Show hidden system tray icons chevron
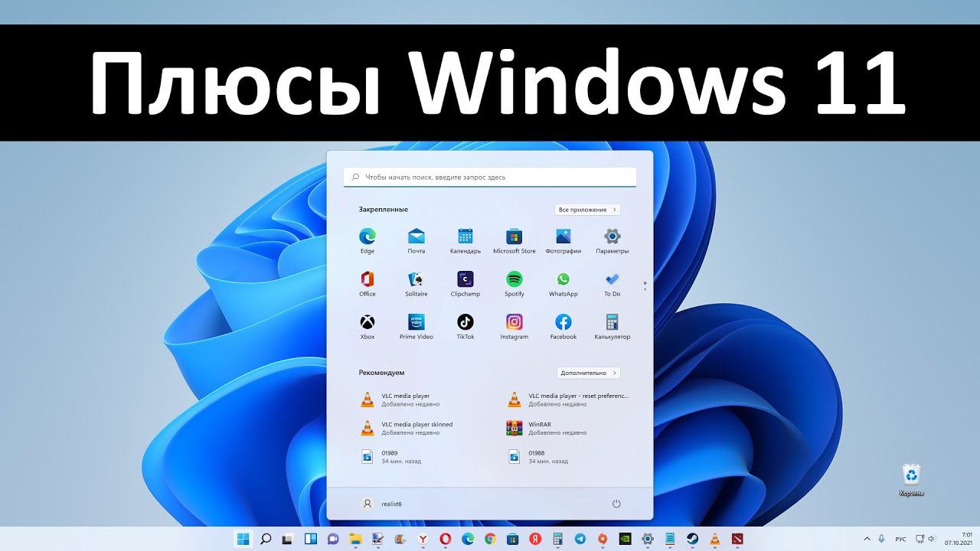Screen dimensions: 980x551 tap(867, 539)
